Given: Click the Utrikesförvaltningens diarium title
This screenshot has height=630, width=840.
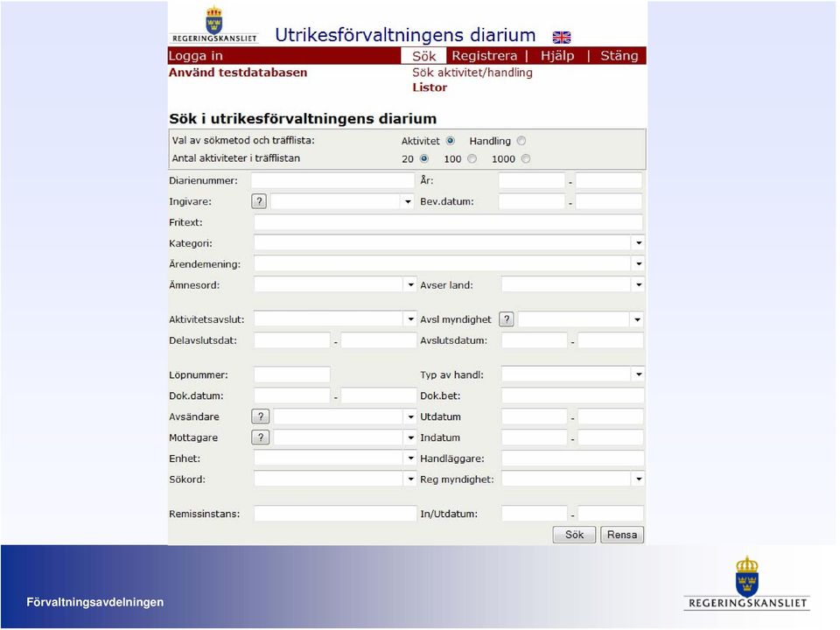Looking at the screenshot, I should (405, 35).
